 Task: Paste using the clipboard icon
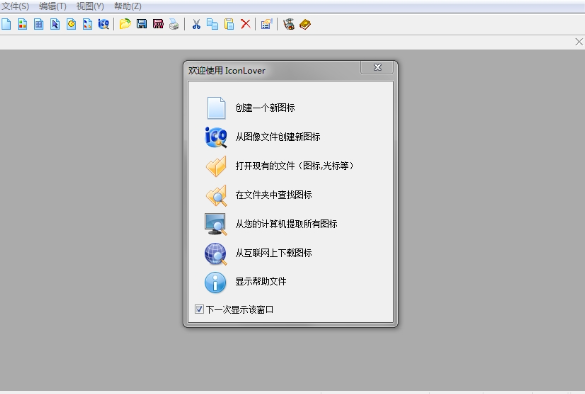229,24
